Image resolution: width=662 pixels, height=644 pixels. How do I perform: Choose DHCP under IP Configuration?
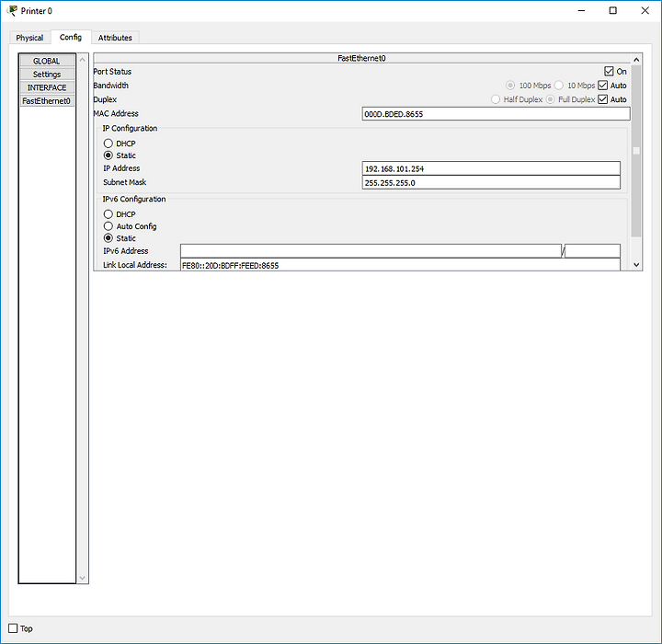pos(108,144)
